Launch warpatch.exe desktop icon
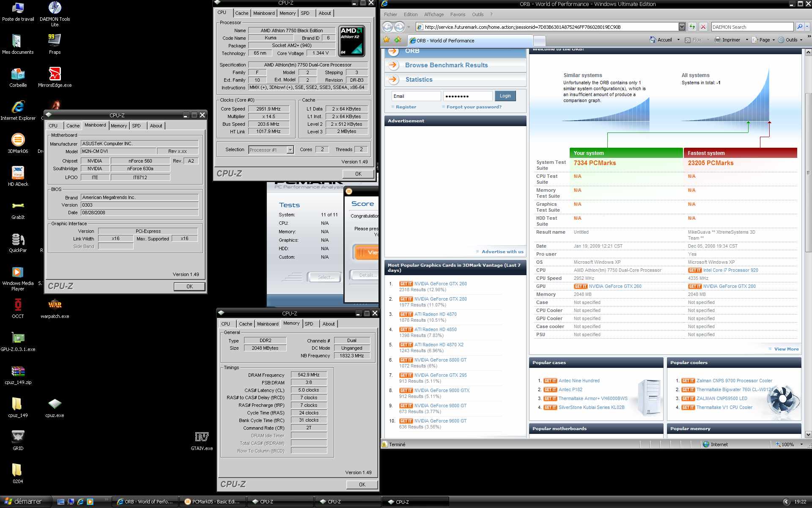This screenshot has height=508, width=812. point(55,309)
